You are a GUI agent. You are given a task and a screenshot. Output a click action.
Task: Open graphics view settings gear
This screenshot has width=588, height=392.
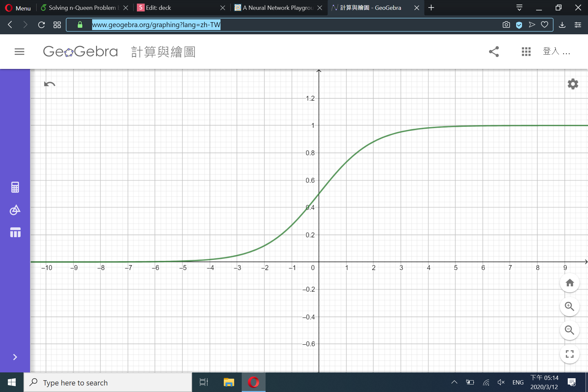[573, 84]
